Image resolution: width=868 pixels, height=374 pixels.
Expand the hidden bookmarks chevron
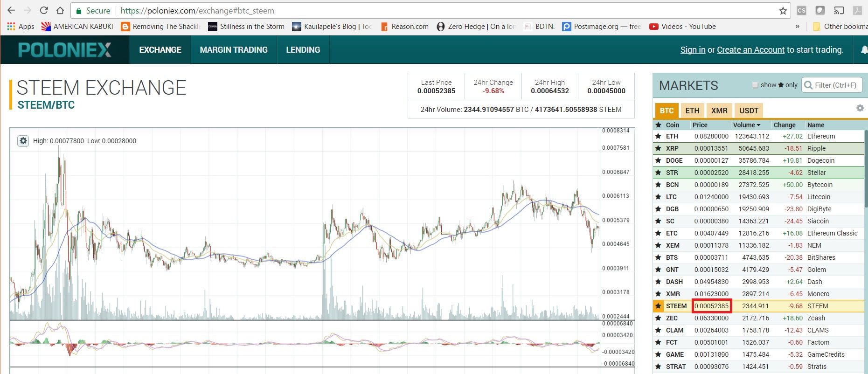797,27
